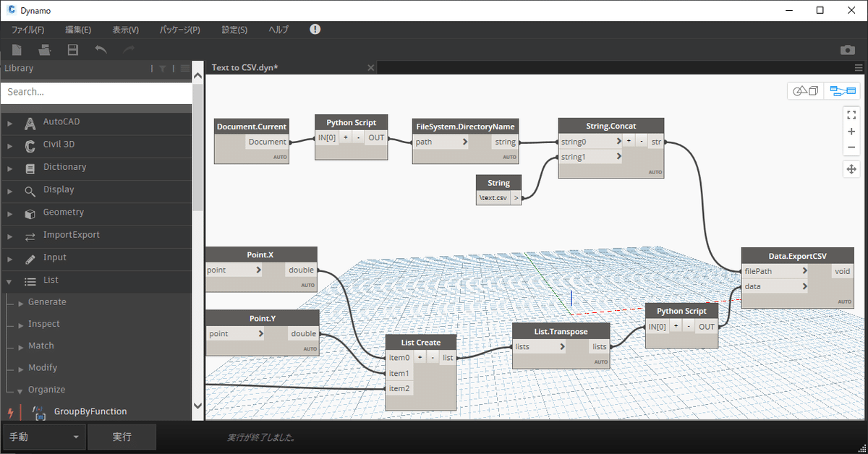This screenshot has height=454, width=868.
Task: Click the Open file toolbar icon
Action: [x=45, y=50]
